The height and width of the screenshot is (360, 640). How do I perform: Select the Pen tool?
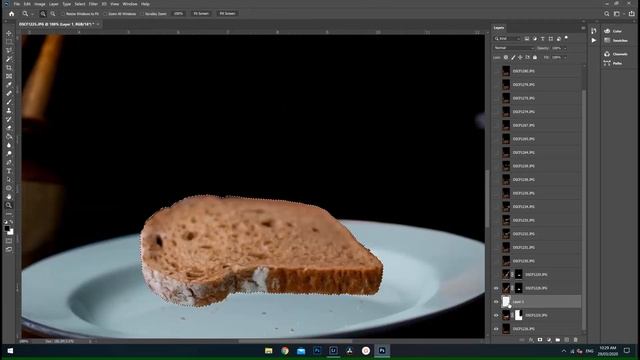9,162
